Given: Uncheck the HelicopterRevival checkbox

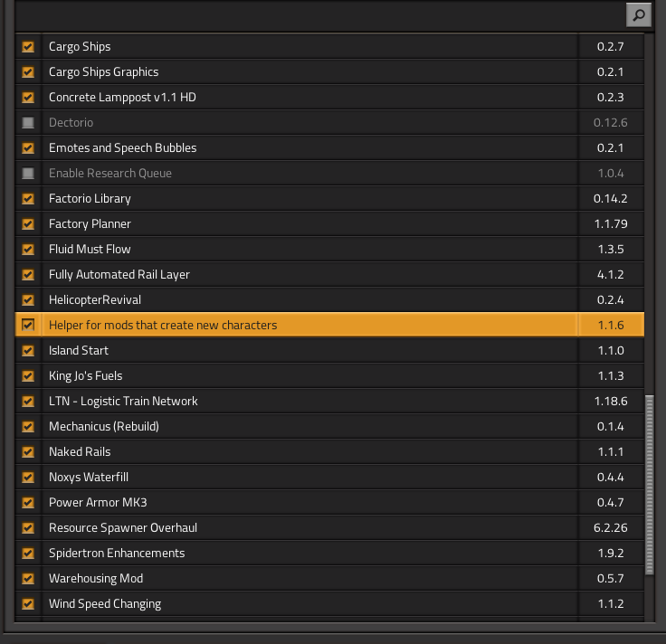Looking at the screenshot, I should click(28, 299).
